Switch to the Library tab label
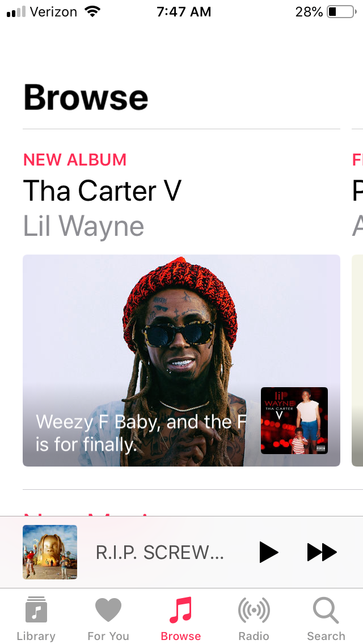 point(36,636)
